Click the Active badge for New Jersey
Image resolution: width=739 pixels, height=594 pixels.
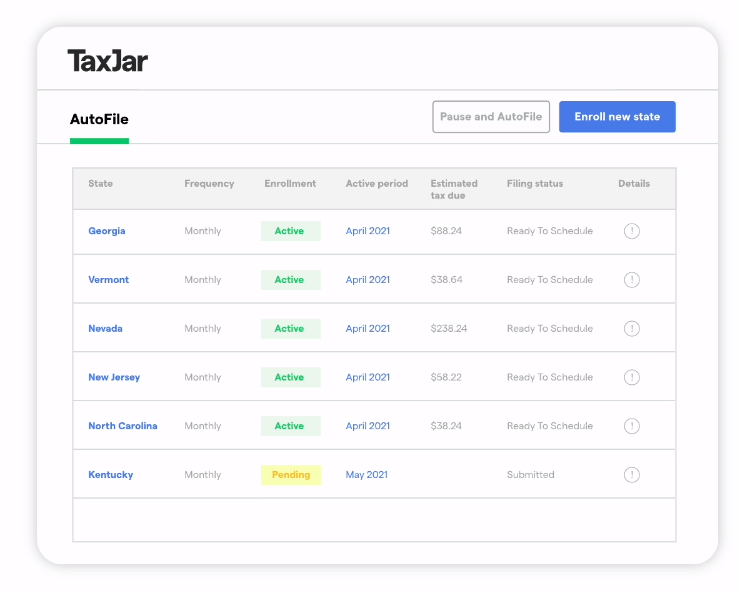point(291,377)
